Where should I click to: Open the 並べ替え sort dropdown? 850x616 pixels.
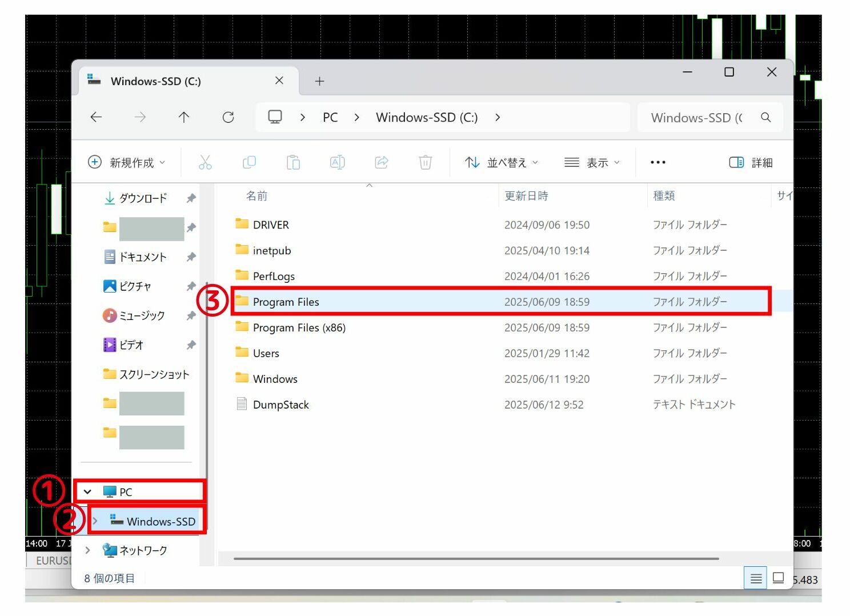[501, 163]
